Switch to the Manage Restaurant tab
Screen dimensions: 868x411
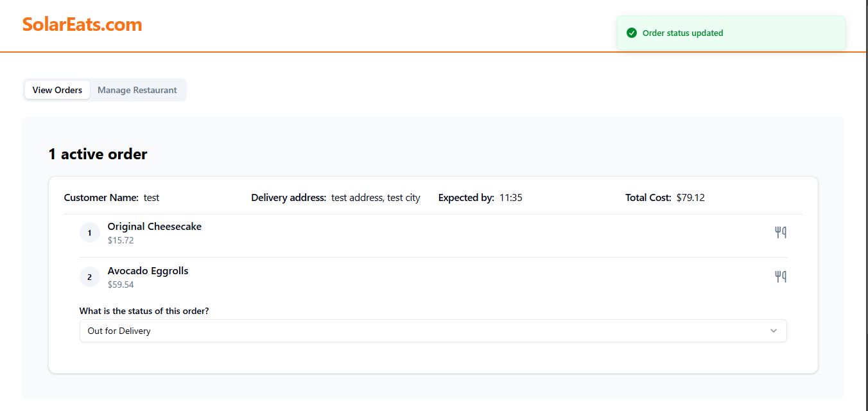point(137,90)
